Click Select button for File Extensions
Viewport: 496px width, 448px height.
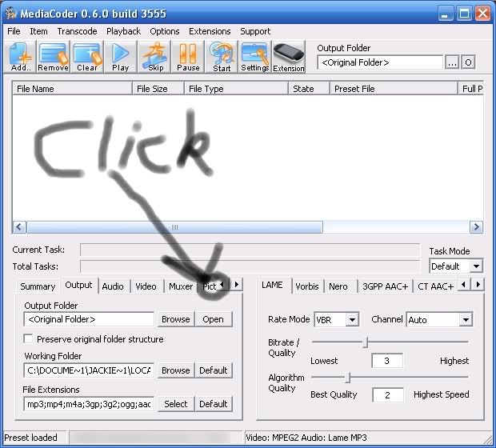175,404
